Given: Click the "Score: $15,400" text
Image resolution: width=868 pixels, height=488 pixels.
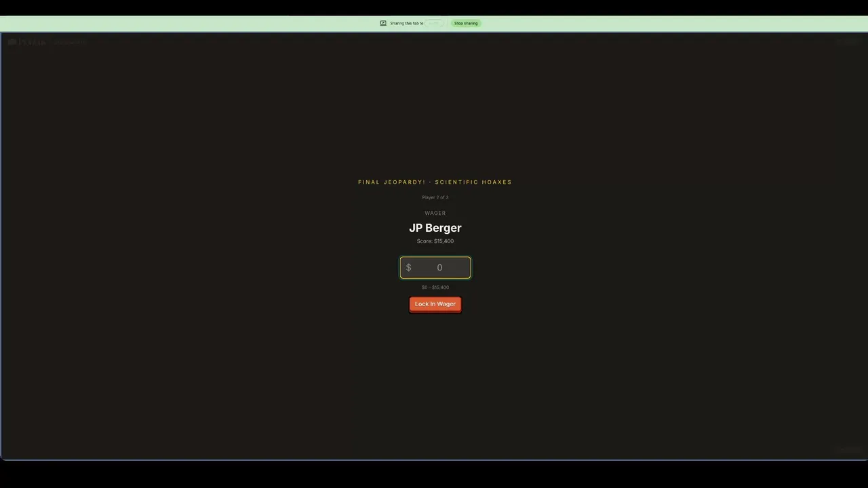Looking at the screenshot, I should 435,241.
